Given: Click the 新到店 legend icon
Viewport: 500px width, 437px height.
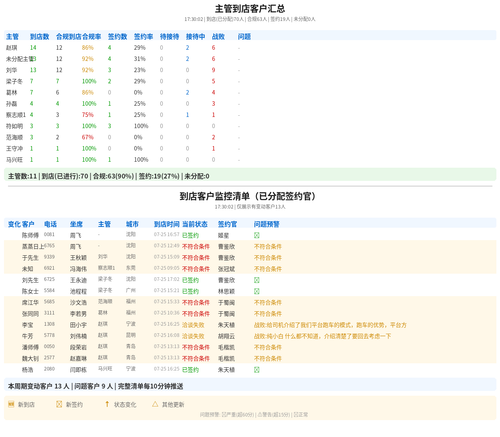Looking at the screenshot, I should (11, 404).
